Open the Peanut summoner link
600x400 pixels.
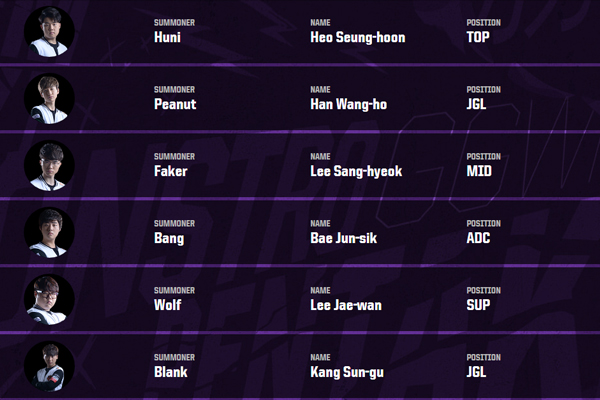pyautogui.click(x=175, y=104)
